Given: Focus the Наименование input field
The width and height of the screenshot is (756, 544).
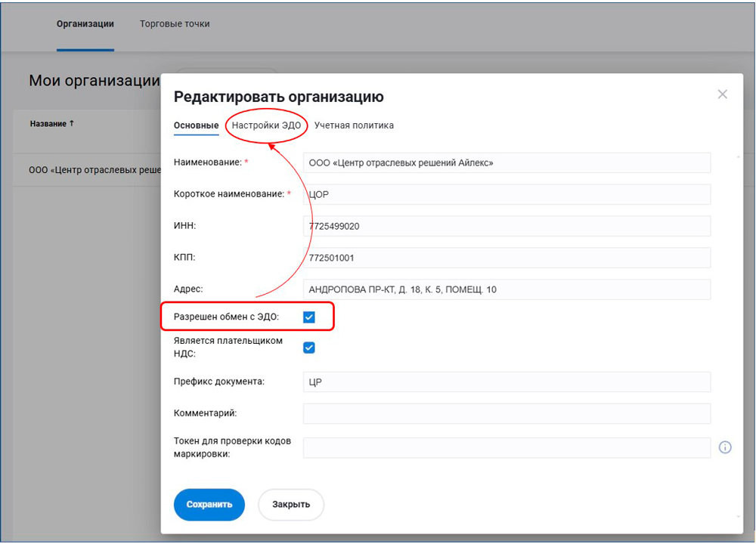Looking at the screenshot, I should [507, 162].
